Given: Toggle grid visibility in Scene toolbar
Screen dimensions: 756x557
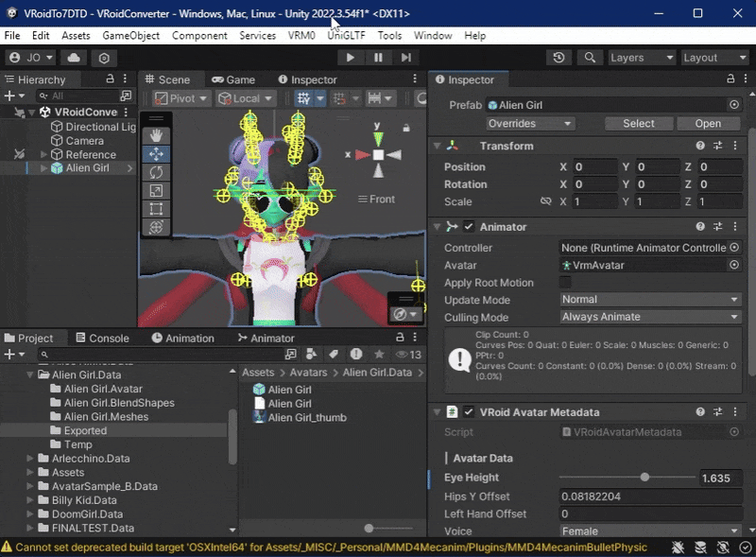Looking at the screenshot, I should pyautogui.click(x=303, y=98).
